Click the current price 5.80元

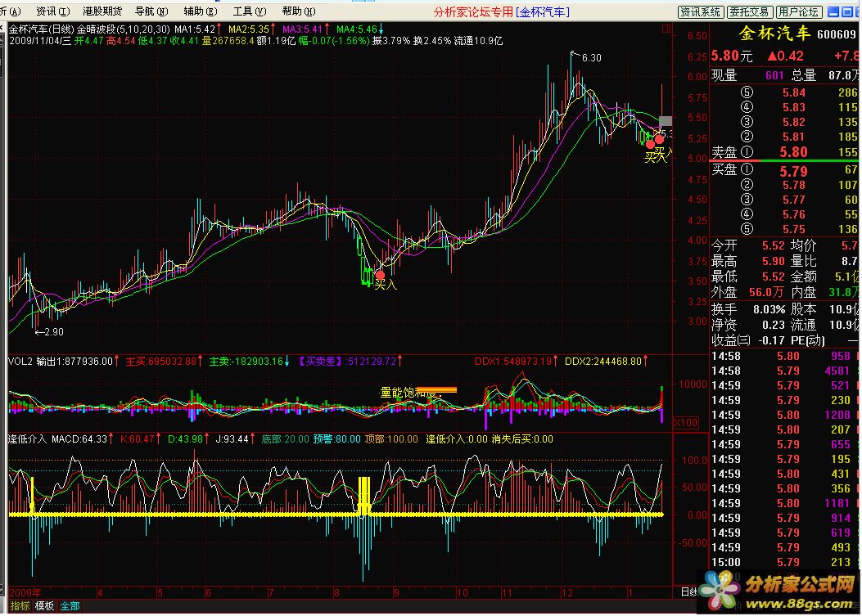[x=731, y=56]
